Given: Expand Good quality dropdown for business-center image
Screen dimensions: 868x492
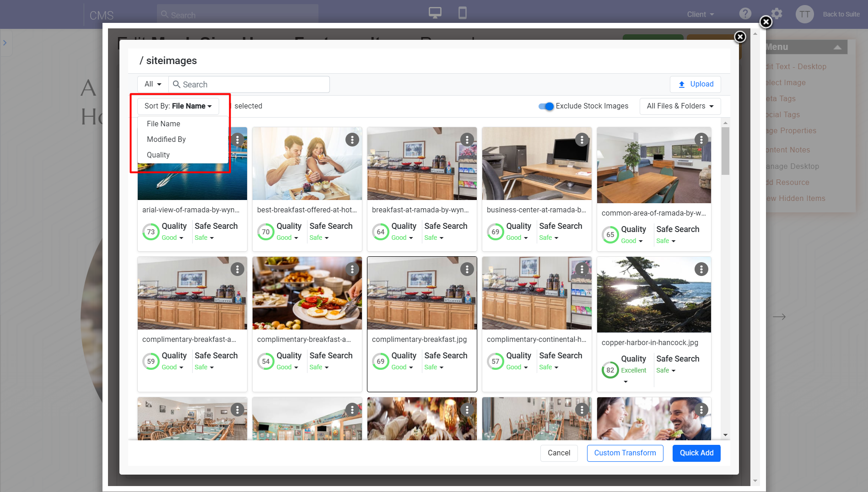Looking at the screenshot, I should coord(517,238).
